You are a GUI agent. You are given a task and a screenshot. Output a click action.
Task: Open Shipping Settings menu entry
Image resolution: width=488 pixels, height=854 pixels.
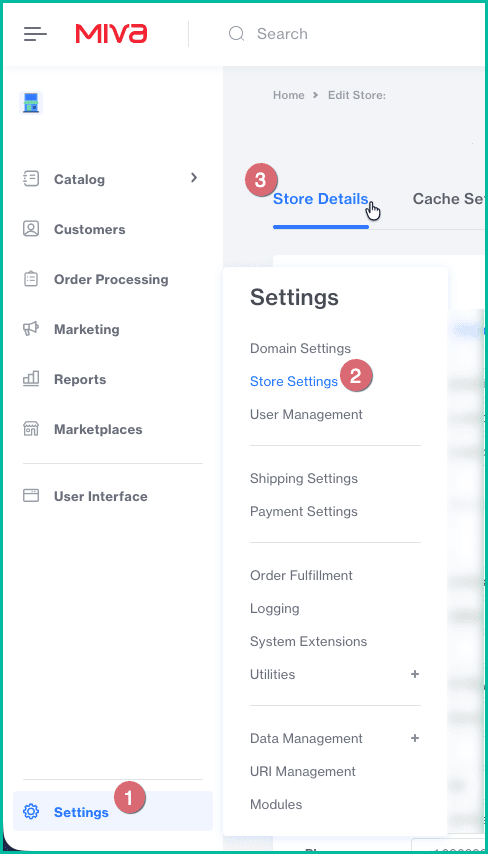coord(304,478)
